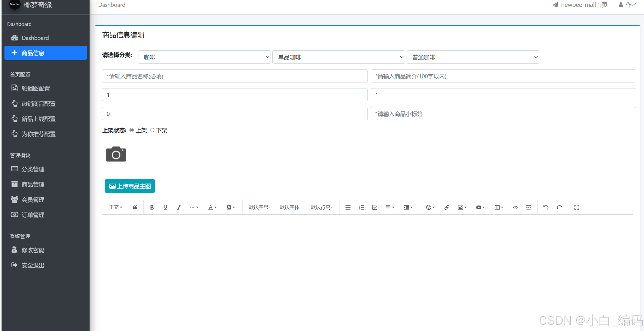Go to 轮播图配置 in sidebar

pyautogui.click(x=36, y=88)
